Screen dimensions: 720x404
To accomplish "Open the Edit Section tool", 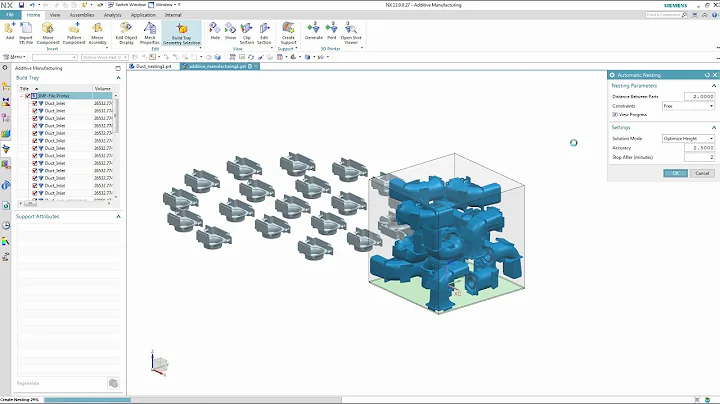I will coord(264,33).
